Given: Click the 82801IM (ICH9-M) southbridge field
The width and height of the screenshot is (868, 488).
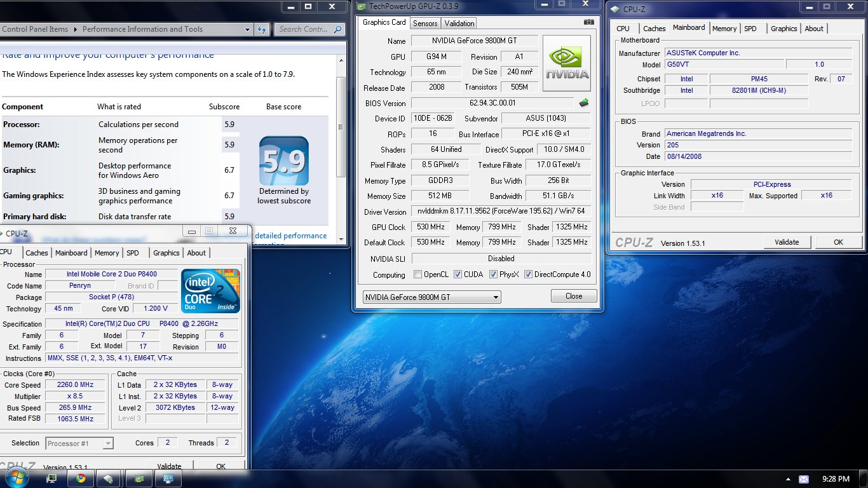Looking at the screenshot, I should point(759,91).
